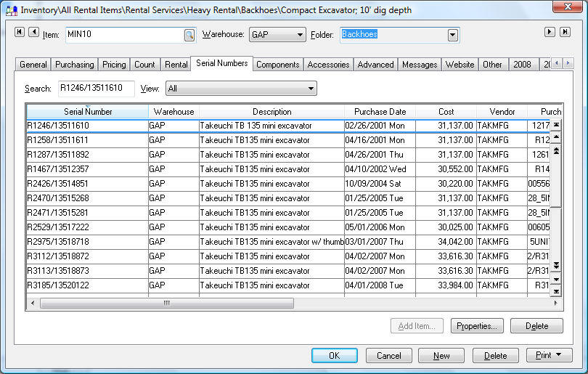Screen dimensions: 588x374
Task: Go to the previous item record
Action: [33, 32]
